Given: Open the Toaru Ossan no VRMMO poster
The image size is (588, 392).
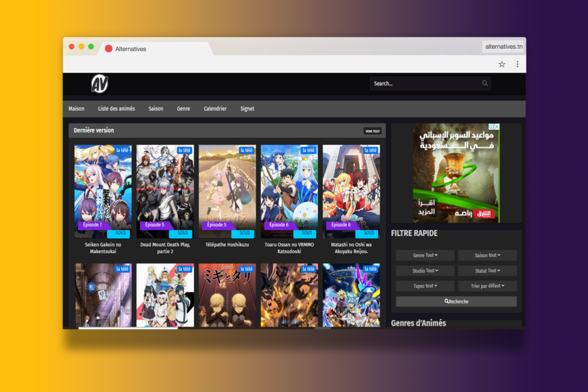Looking at the screenshot, I should pyautogui.click(x=289, y=192).
